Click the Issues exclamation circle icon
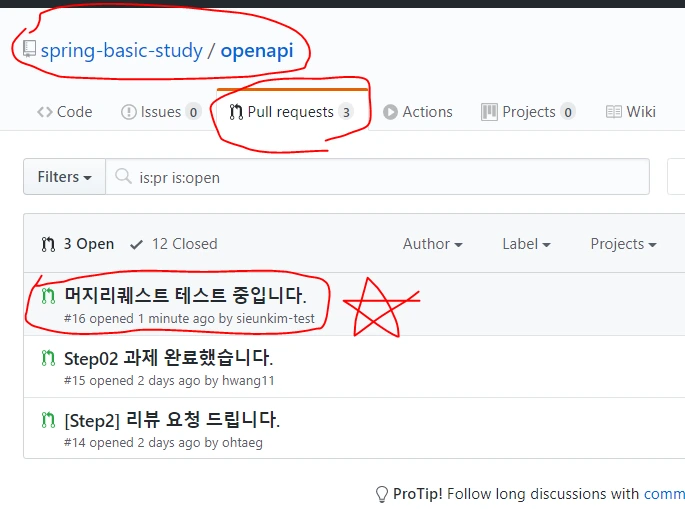 (x=128, y=112)
